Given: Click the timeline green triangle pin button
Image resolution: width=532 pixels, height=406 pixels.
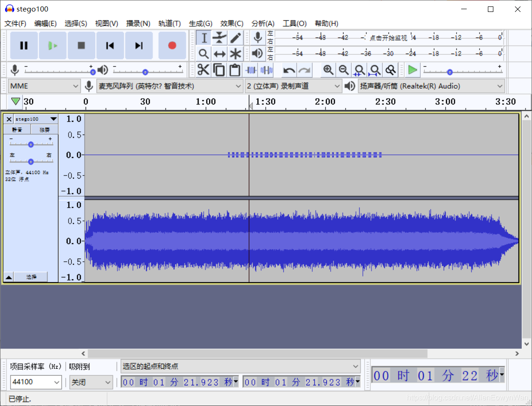Looking at the screenshot, I should coord(15,101).
